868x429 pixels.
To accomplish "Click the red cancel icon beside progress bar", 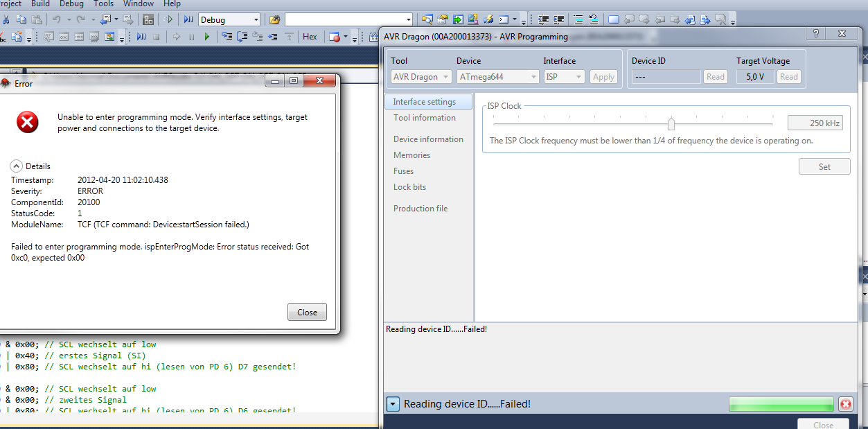I will tap(845, 404).
